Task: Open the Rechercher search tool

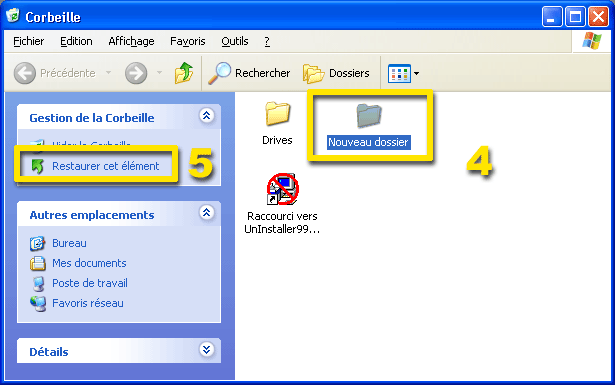Action: [x=249, y=73]
